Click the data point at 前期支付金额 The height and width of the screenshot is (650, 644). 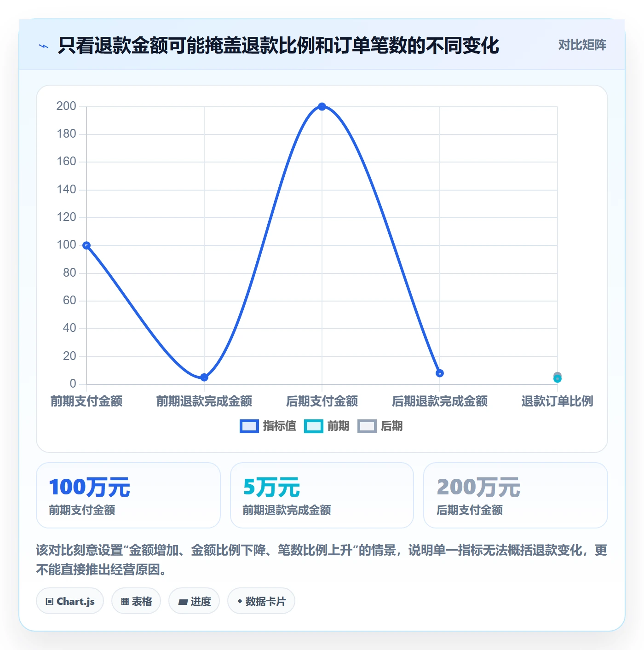[86, 245]
